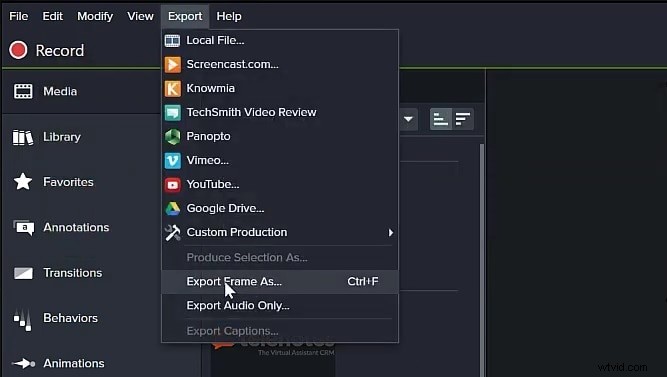
Task: Switch media bin to details list icon
Action: (462, 119)
